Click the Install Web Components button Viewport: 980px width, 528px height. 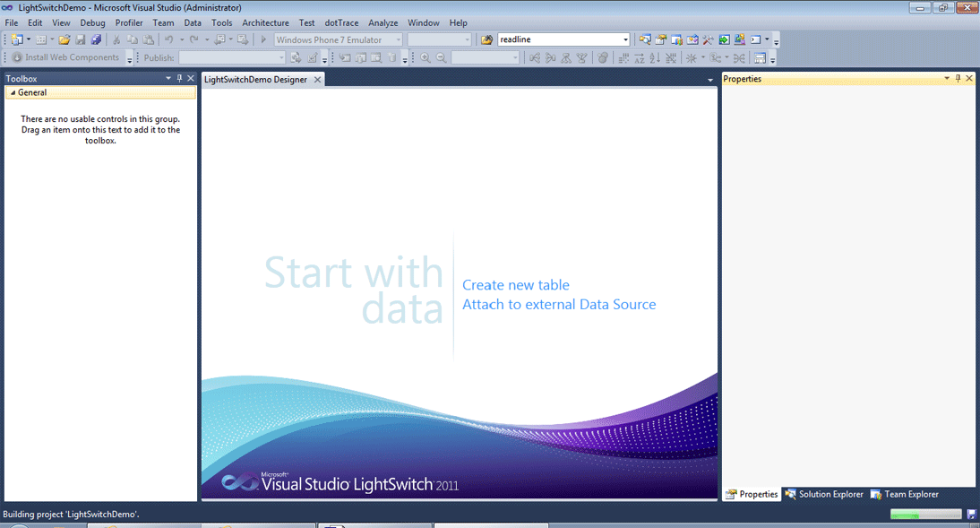coord(65,57)
